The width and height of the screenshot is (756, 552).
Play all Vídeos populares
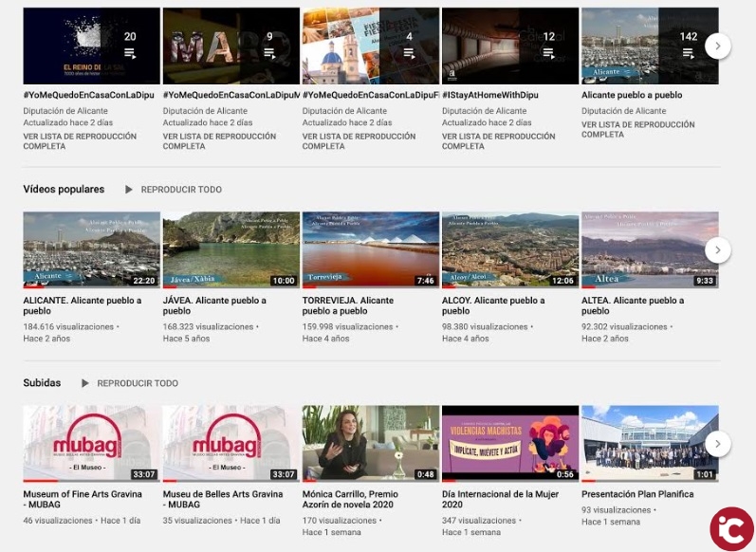click(x=180, y=190)
